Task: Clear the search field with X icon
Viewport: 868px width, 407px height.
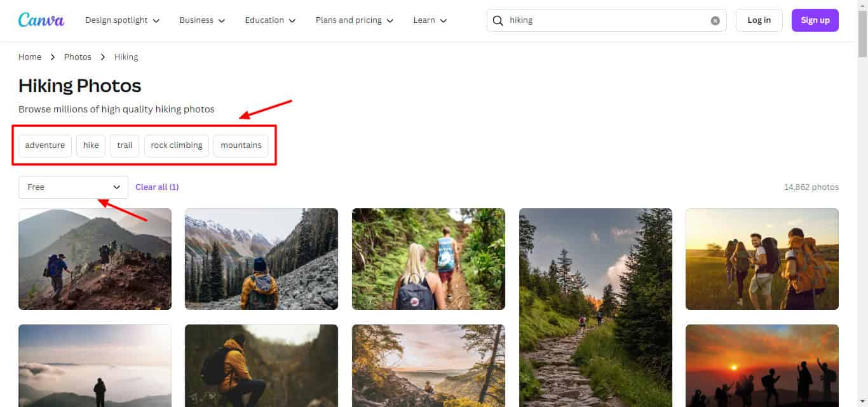Action: (715, 20)
